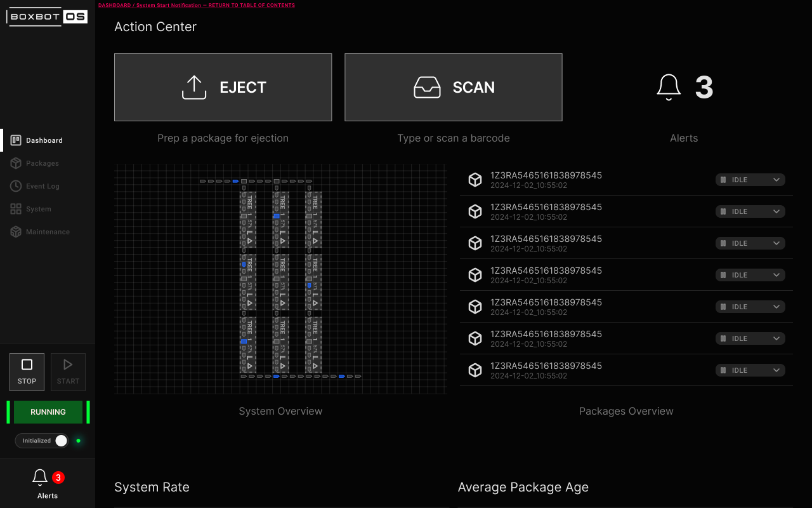This screenshot has height=508, width=812.
Task: Click the Maintenance icon in sidebar
Action: [x=16, y=232]
